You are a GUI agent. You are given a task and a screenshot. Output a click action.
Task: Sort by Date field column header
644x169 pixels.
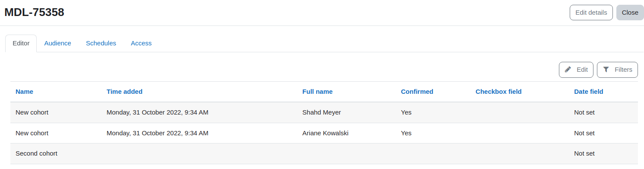click(589, 92)
